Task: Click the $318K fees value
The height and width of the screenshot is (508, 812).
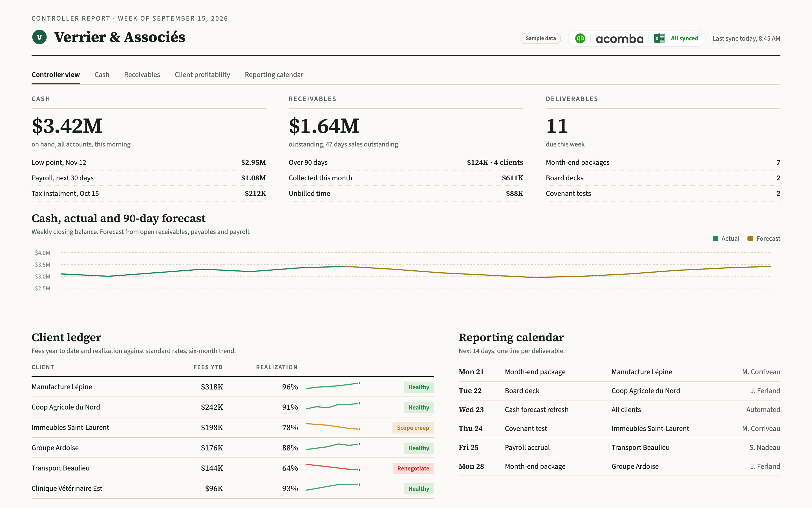Action: click(212, 387)
